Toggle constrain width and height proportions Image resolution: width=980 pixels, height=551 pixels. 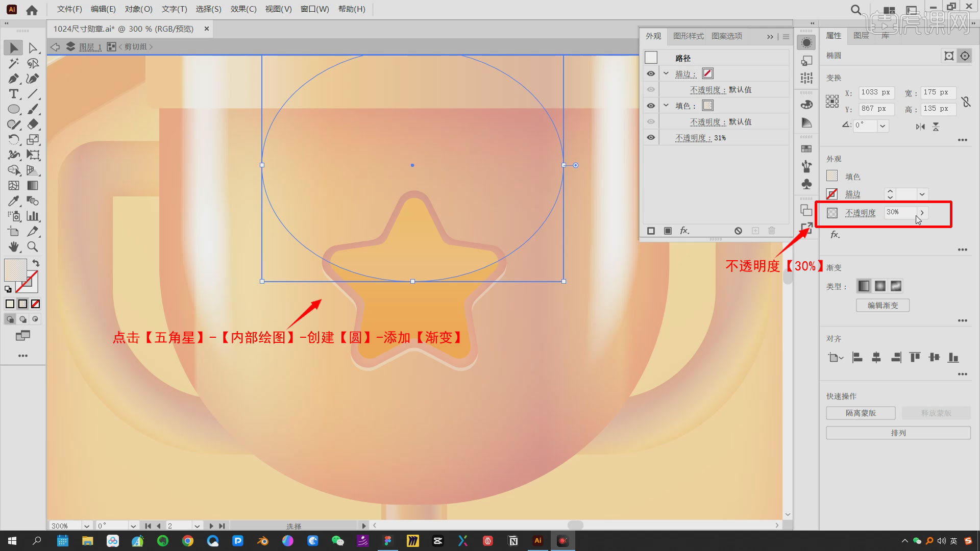point(966,102)
